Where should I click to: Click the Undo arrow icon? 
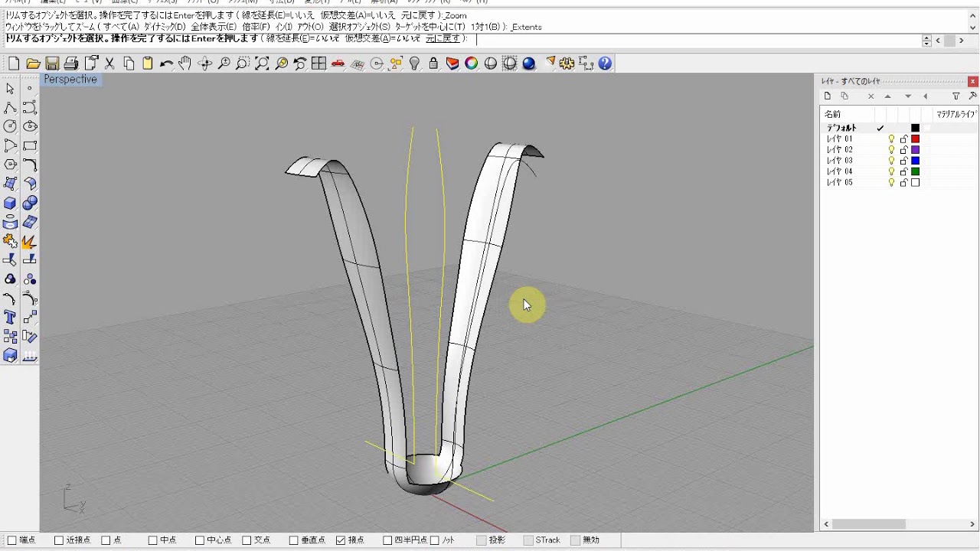click(x=166, y=64)
